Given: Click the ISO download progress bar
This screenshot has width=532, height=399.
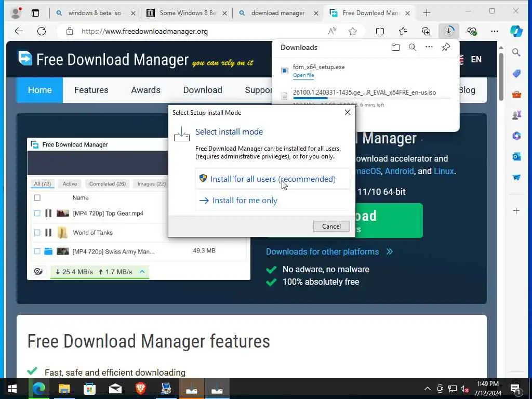Looking at the screenshot, I should (371, 98).
